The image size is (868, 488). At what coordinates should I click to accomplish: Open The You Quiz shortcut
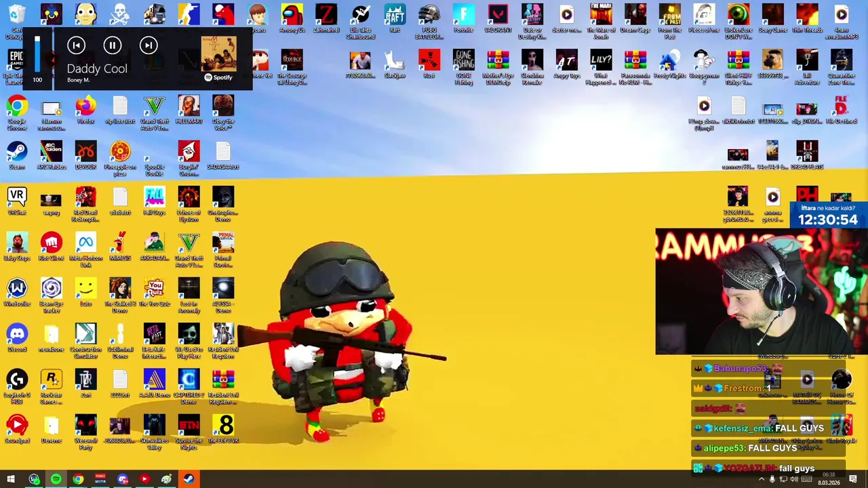coord(154,292)
